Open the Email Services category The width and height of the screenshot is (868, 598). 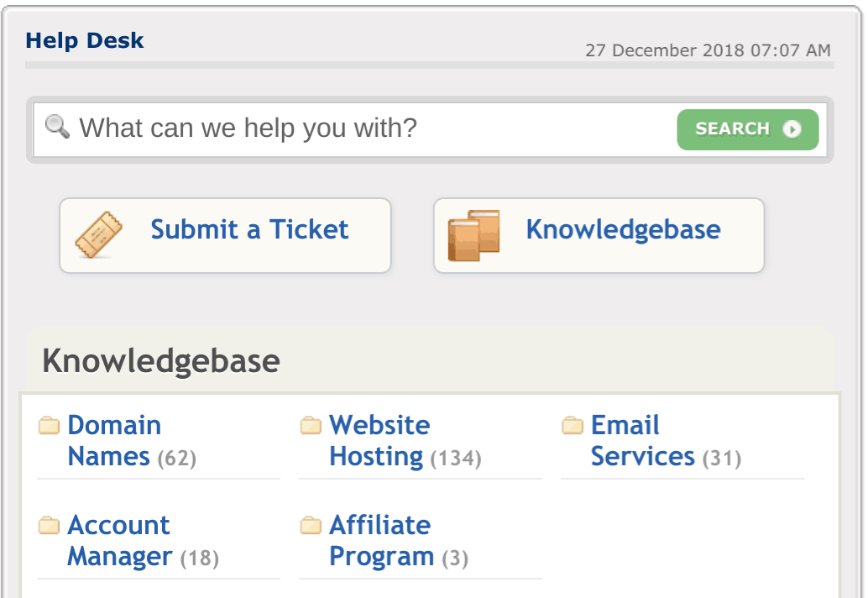tap(642, 441)
